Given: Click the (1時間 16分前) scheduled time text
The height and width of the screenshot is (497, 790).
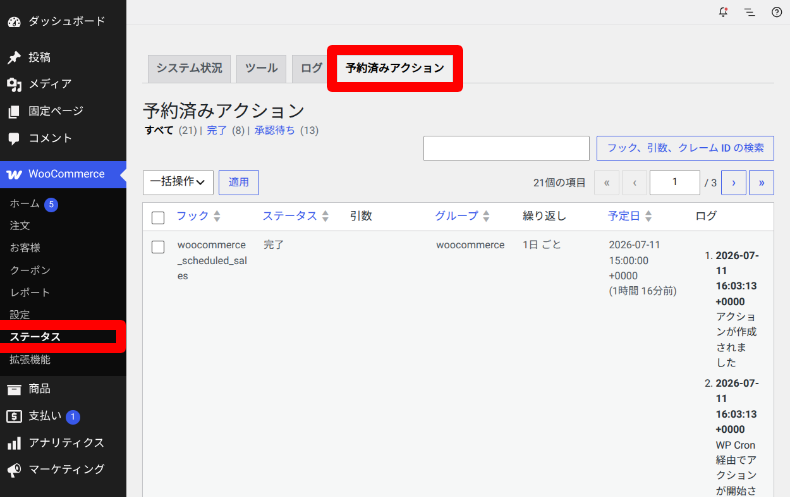Looking at the screenshot, I should click(642, 291).
